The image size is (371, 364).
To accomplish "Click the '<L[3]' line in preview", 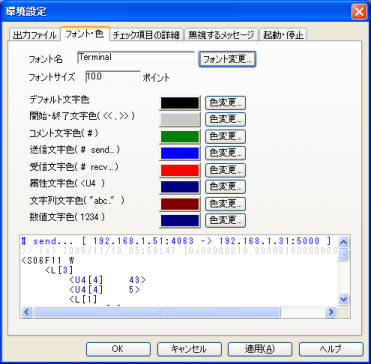I will pos(59,269).
